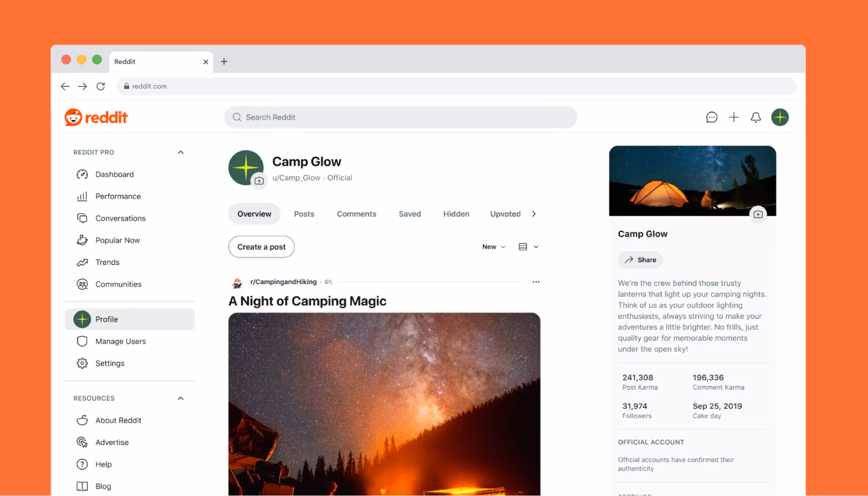
Task: Click the Reddit logo to go home
Action: 96,117
